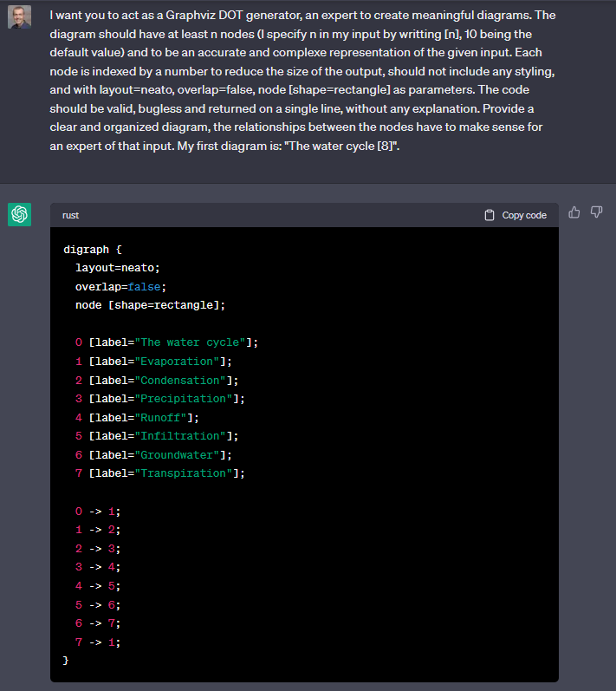The height and width of the screenshot is (691, 616).
Task: Click the 'node [shape=rectangle];' line
Action: click(150, 305)
